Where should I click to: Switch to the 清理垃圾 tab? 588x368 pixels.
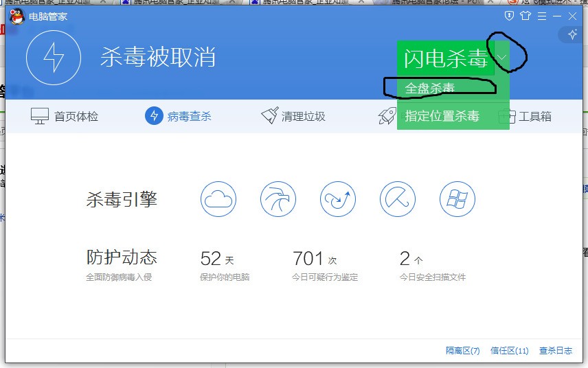click(x=293, y=116)
